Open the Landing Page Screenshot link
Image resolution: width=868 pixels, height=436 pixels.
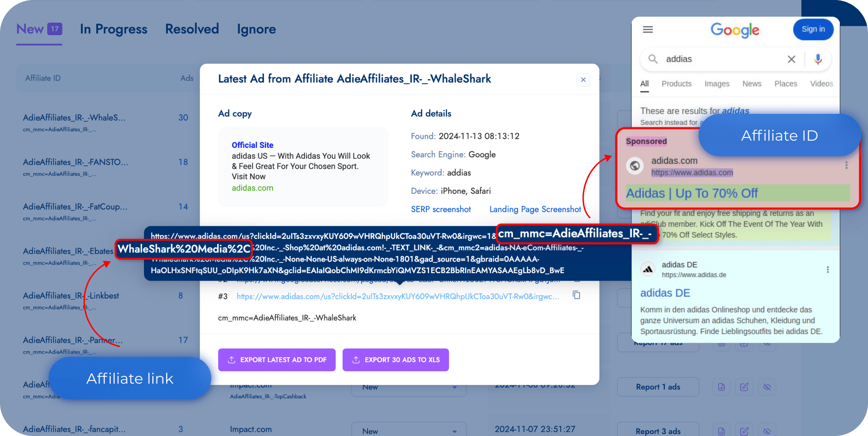(535, 209)
